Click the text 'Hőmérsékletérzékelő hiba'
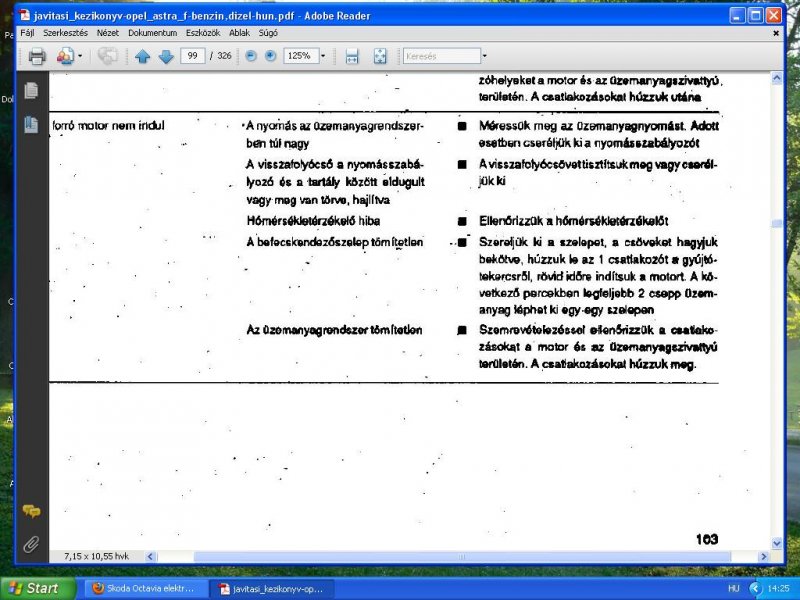This screenshot has height=600, width=800. click(x=313, y=221)
